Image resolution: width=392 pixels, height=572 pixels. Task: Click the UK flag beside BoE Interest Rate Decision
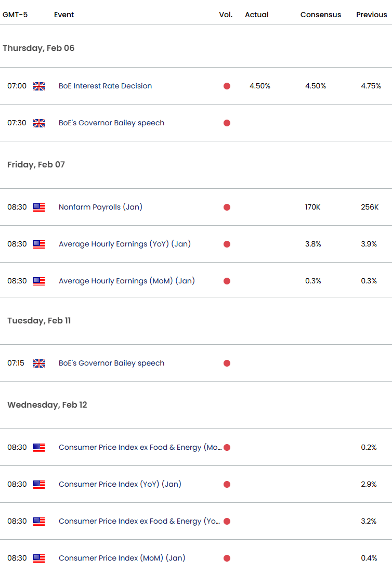click(x=39, y=86)
